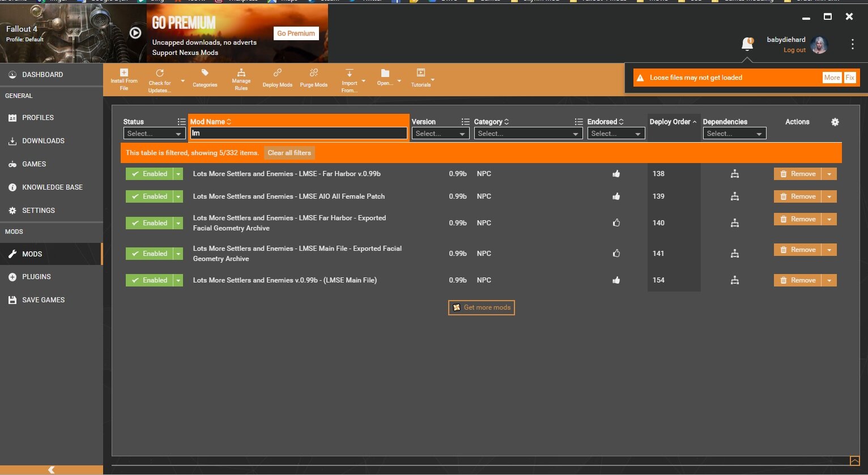Expand the bottom-right panel arrow

(x=854, y=460)
